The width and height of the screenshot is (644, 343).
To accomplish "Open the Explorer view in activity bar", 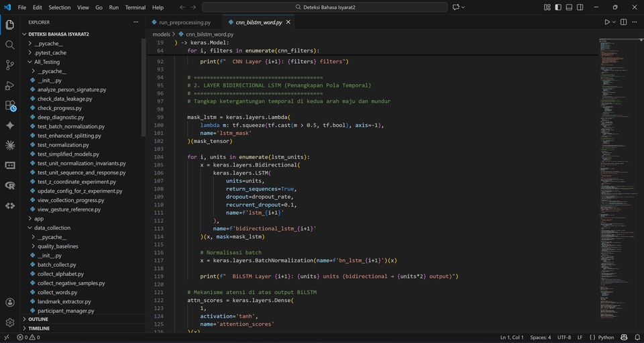I will point(10,25).
